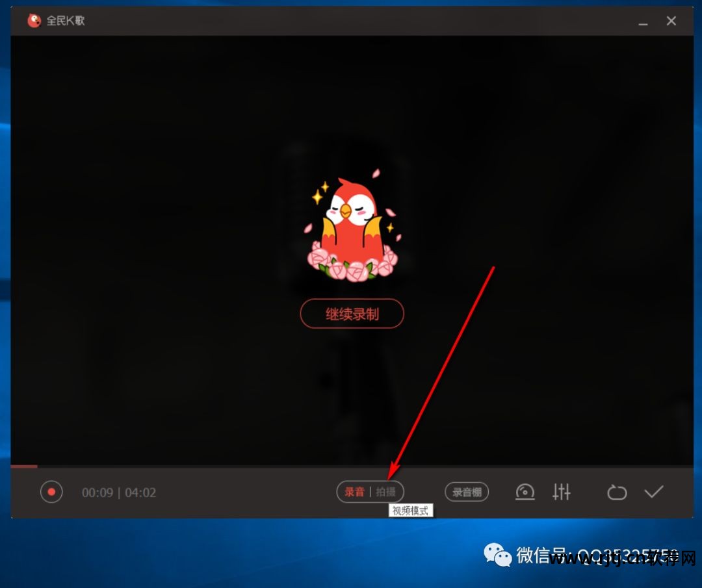Click the red record button
The image size is (702, 588).
click(51, 492)
